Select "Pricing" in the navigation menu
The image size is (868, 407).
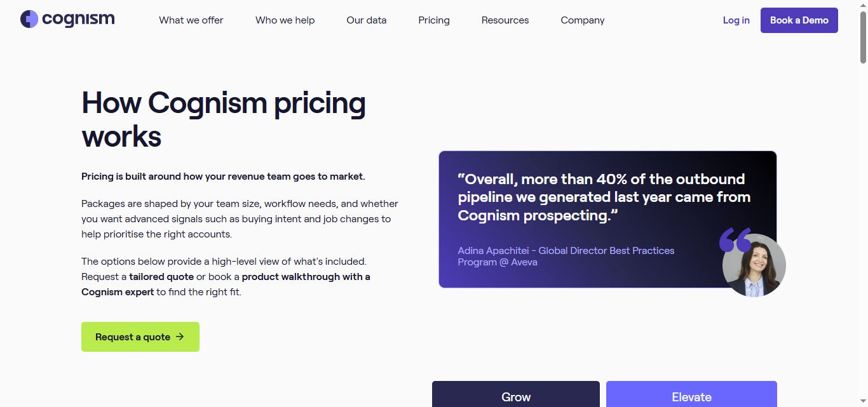click(433, 20)
